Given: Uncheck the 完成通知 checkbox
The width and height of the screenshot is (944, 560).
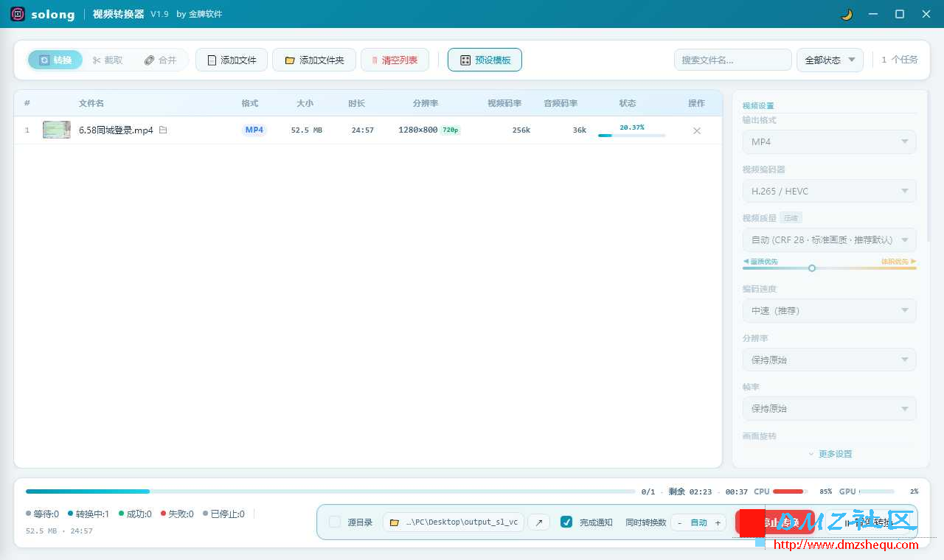Looking at the screenshot, I should pyautogui.click(x=566, y=522).
